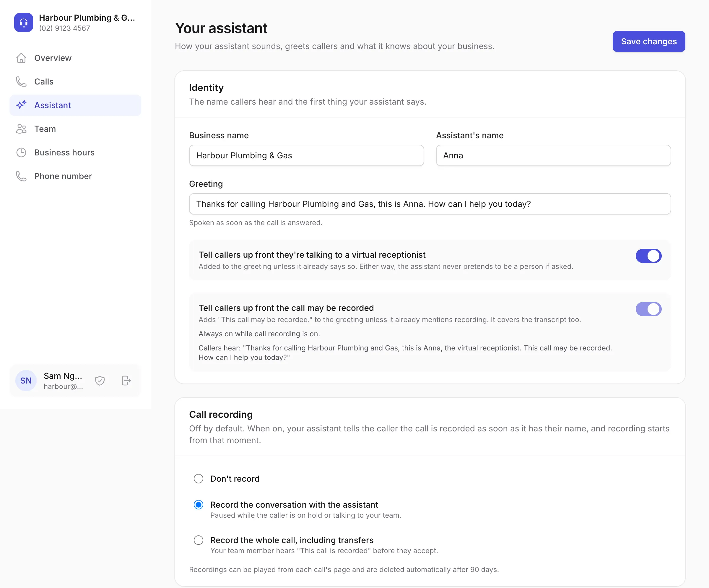Click the (02) 9123 4567 number
The width and height of the screenshot is (709, 588).
pyautogui.click(x=64, y=28)
